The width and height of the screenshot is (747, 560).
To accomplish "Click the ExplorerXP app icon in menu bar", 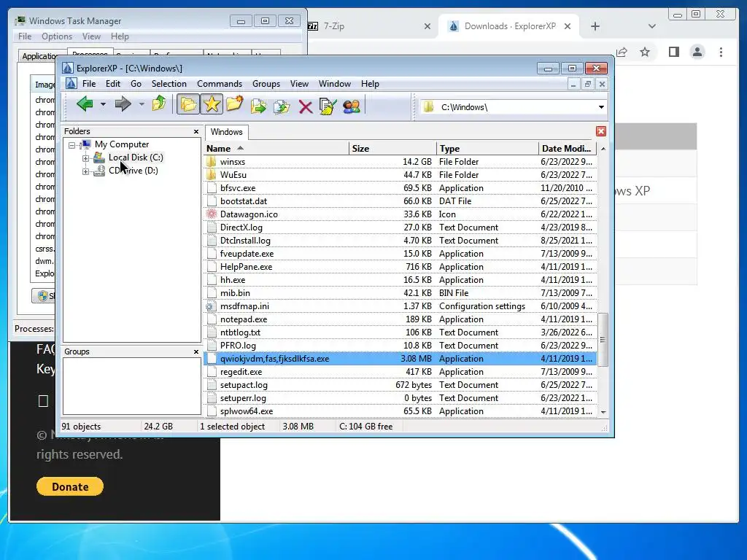I will click(71, 84).
